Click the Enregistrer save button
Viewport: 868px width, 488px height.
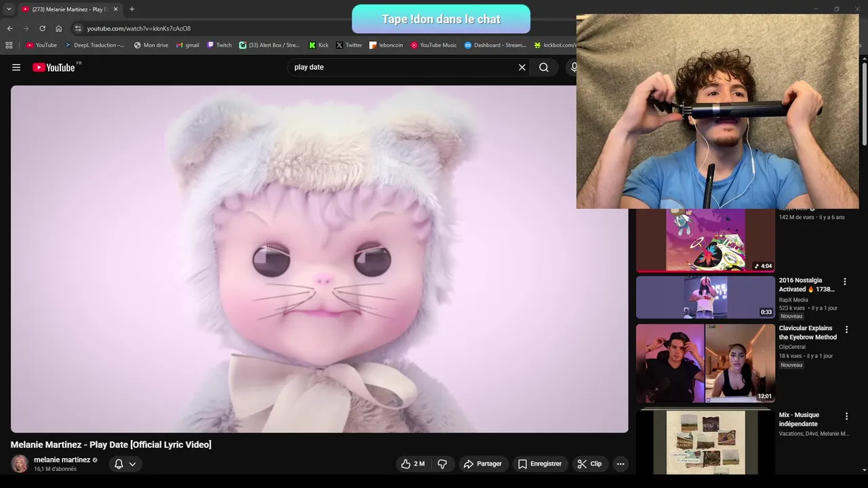click(x=540, y=464)
